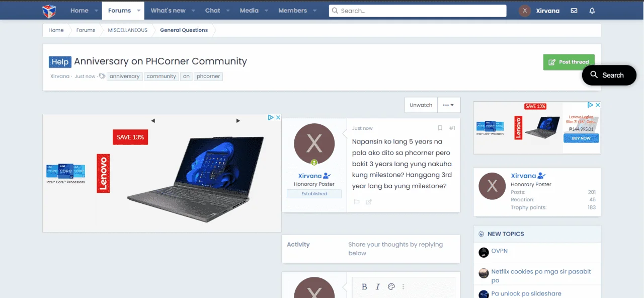
Task: Click the Help thread prefix label
Action: point(60,62)
